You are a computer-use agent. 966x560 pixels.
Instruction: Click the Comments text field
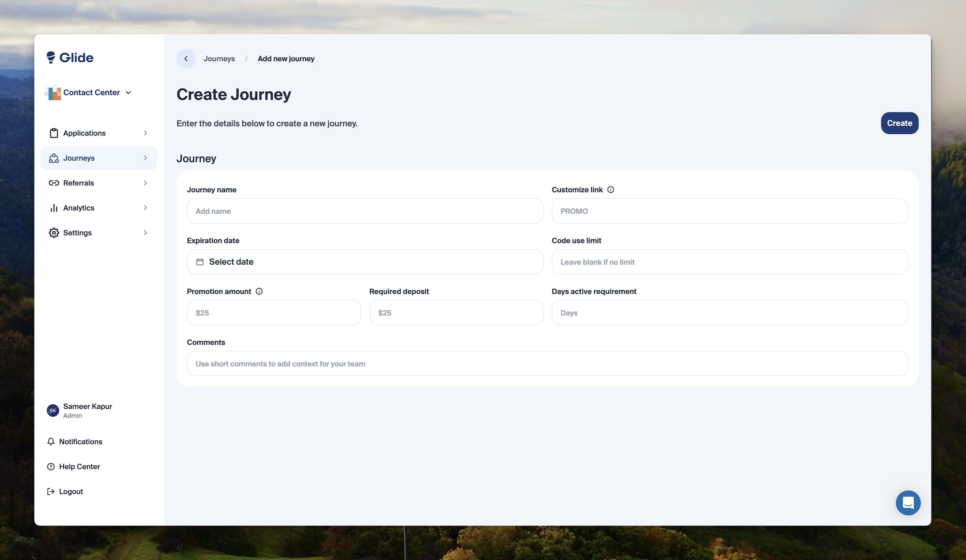pyautogui.click(x=547, y=364)
